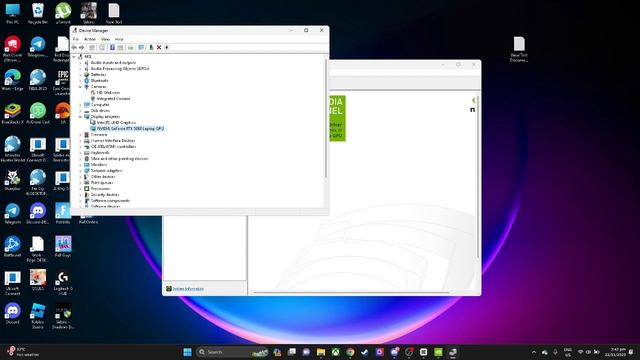The width and height of the screenshot is (640, 360).
Task: Click the Device Manager vertical scrollbar
Action: pyautogui.click(x=326, y=118)
